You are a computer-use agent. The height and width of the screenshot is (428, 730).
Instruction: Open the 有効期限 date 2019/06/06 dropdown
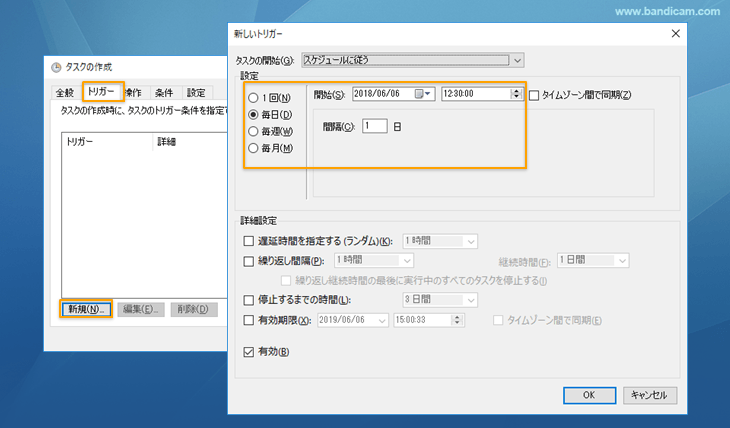tap(382, 320)
